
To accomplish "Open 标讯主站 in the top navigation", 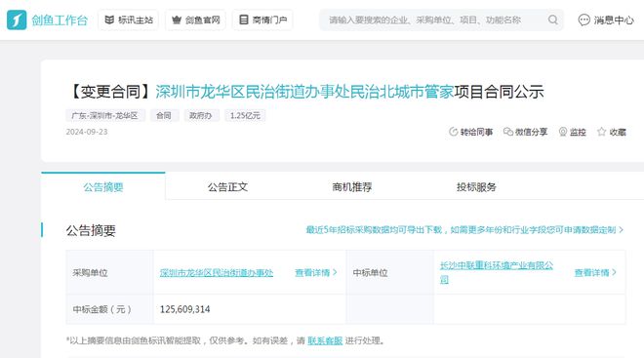I will 129,20.
